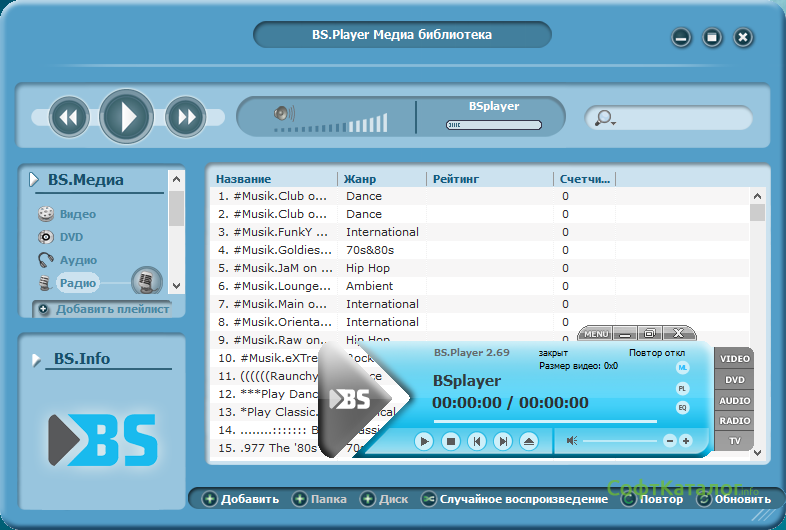Image resolution: width=786 pixels, height=530 pixels.
Task: Switch to the RADIO tab on mini player
Action: coord(734,421)
